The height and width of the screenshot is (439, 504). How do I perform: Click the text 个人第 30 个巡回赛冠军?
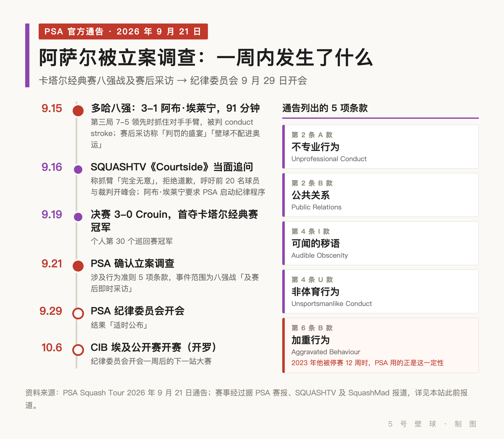point(132,241)
